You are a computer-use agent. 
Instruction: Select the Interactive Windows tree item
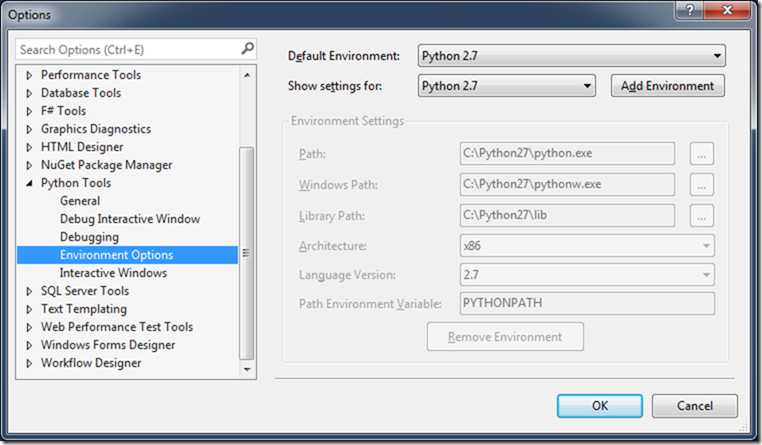point(113,273)
